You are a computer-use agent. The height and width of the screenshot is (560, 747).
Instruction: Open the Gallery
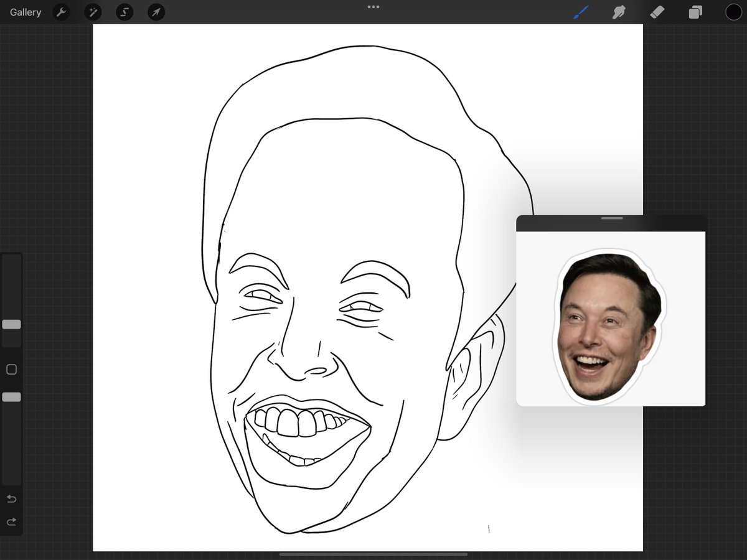point(26,12)
